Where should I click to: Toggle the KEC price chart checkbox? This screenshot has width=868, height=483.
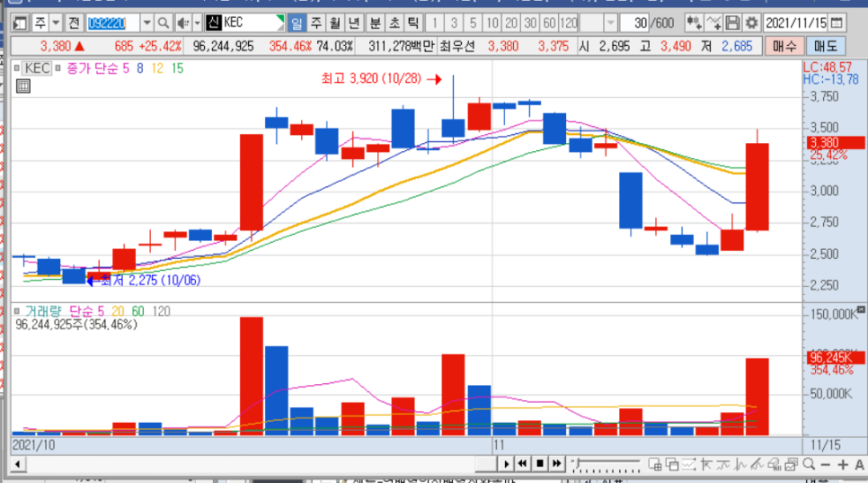[x=16, y=68]
